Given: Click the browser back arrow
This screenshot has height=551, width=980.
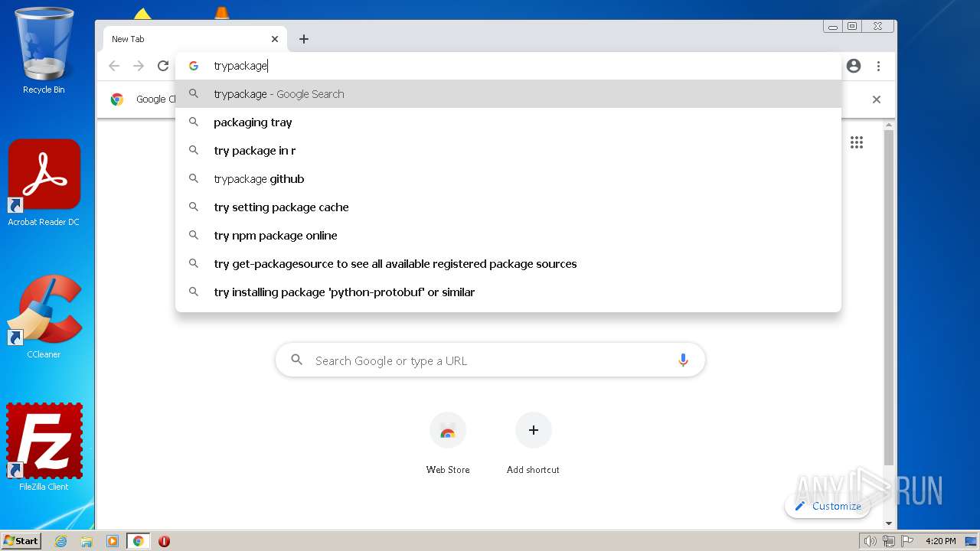Looking at the screenshot, I should click(114, 66).
